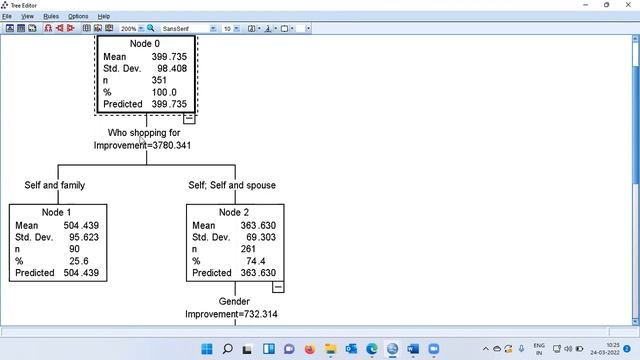Click 'Improvement=3780.341' text
This screenshot has height=360, width=640.
pyautogui.click(x=142, y=145)
